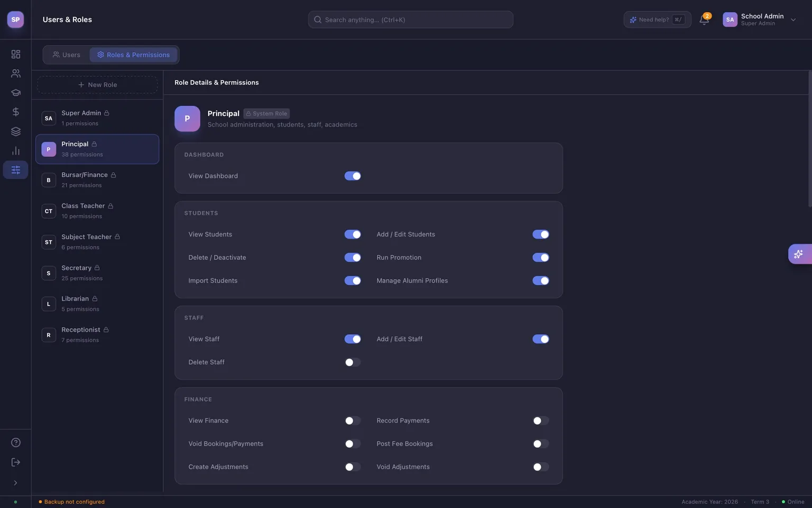This screenshot has height=508, width=812.
Task: Open the bar chart reports icon
Action: click(x=16, y=151)
